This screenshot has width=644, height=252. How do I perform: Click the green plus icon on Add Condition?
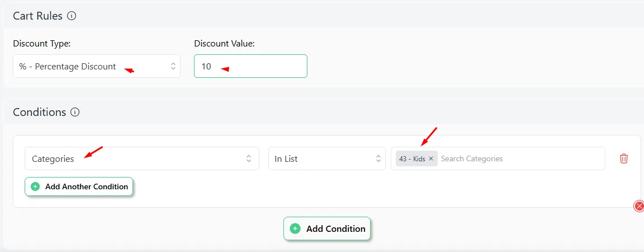[295, 228]
